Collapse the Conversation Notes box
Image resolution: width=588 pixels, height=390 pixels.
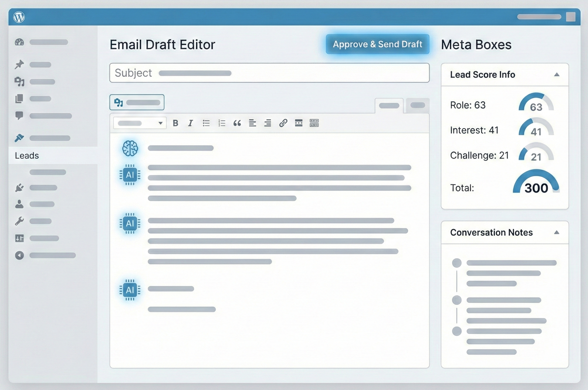pyautogui.click(x=557, y=233)
